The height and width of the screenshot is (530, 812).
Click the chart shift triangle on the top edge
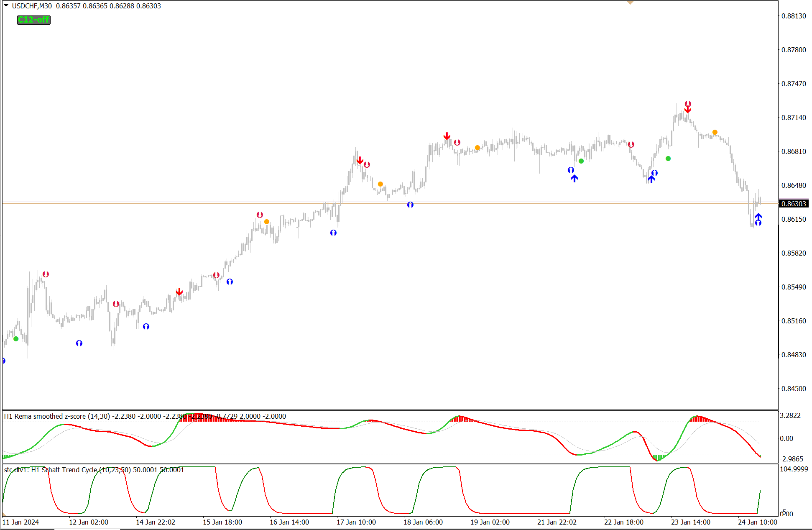[630, 3]
